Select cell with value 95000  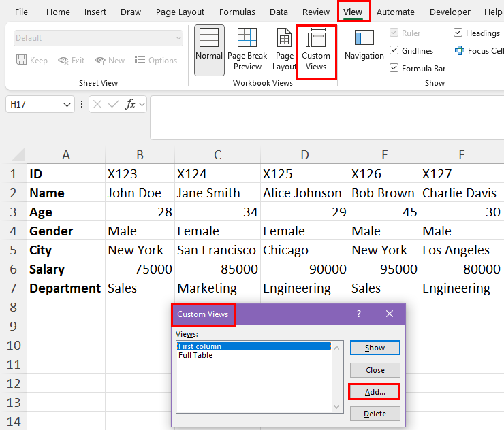coord(384,269)
